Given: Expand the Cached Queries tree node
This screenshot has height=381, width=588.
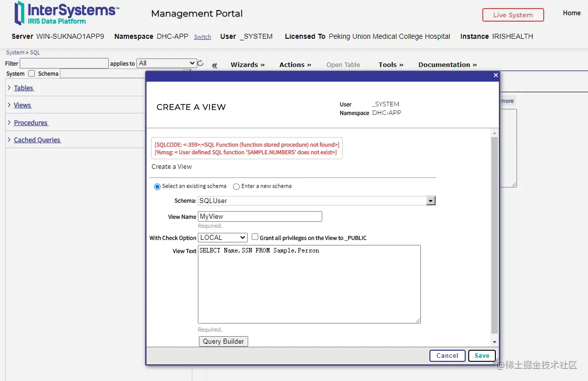Looking at the screenshot, I should (x=9, y=140).
